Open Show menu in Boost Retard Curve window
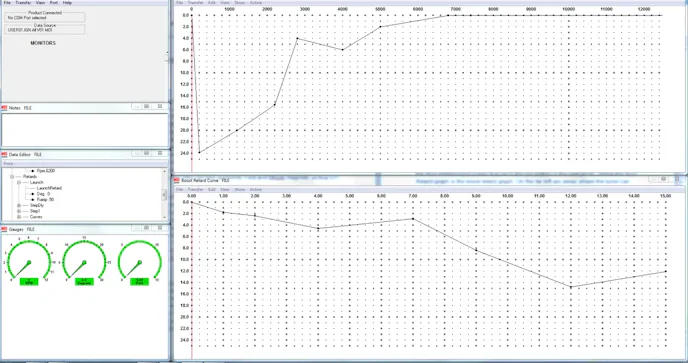Viewport: 688px width, 363px height. (x=240, y=190)
